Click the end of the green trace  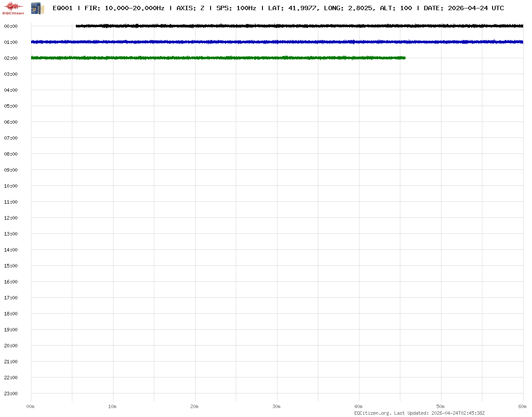click(404, 58)
